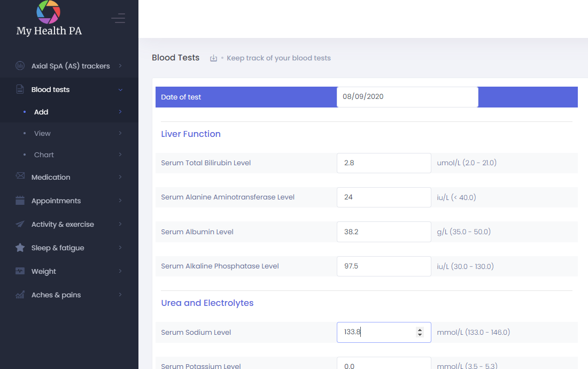The height and width of the screenshot is (369, 588).
Task: Click the Sleep & fatigue star icon
Action: (20, 248)
